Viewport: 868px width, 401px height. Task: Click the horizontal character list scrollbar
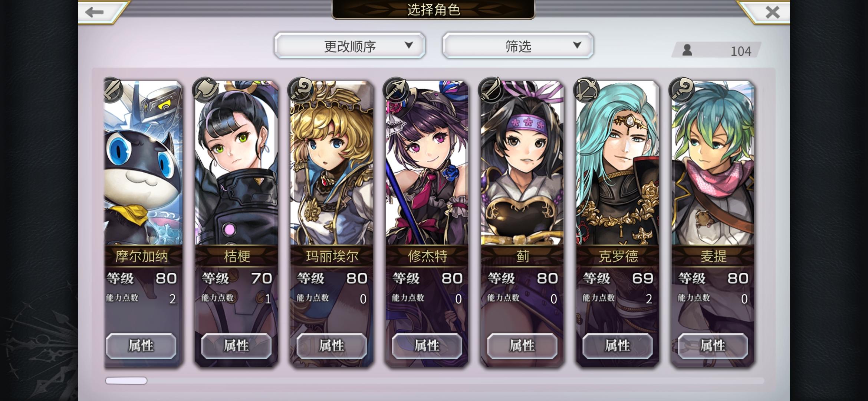[435, 381]
